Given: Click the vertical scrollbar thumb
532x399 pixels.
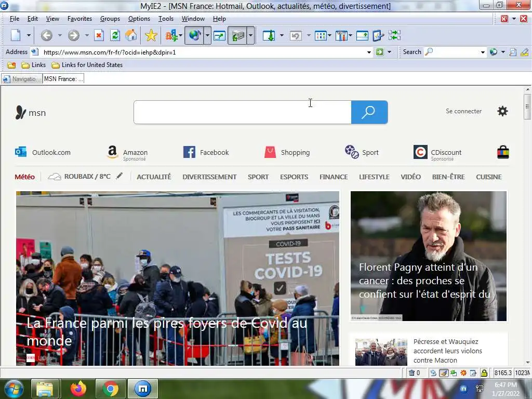Looking at the screenshot, I should [527, 107].
